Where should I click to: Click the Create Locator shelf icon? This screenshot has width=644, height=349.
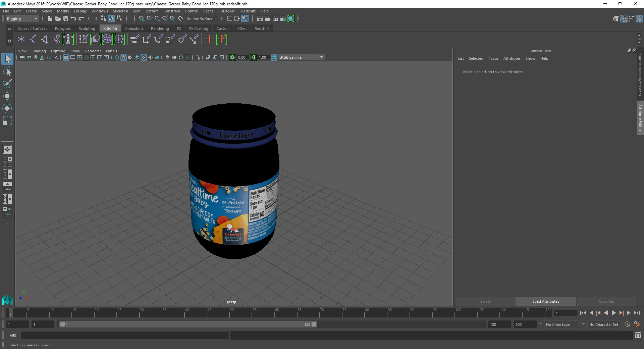pyautogui.click(x=21, y=39)
